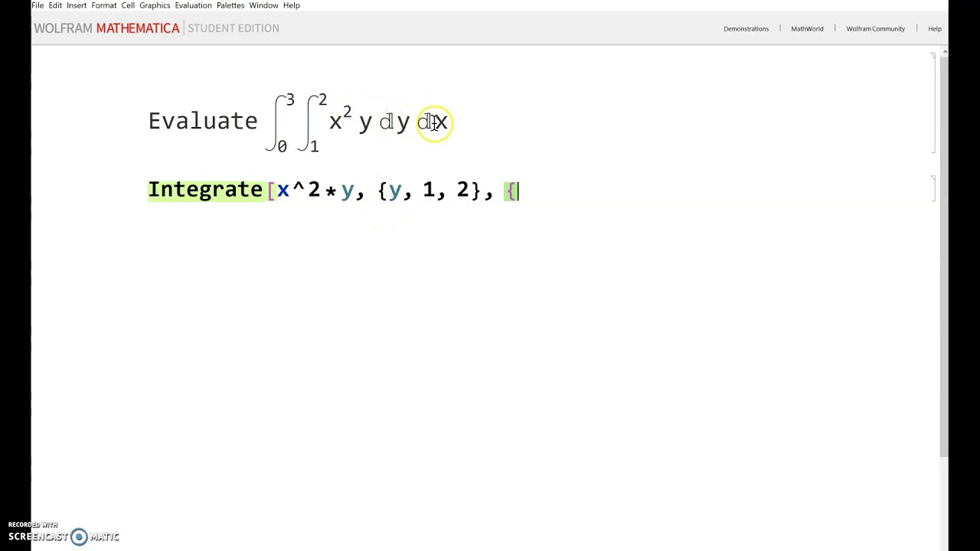Open the MathWorld link

[x=807, y=29]
